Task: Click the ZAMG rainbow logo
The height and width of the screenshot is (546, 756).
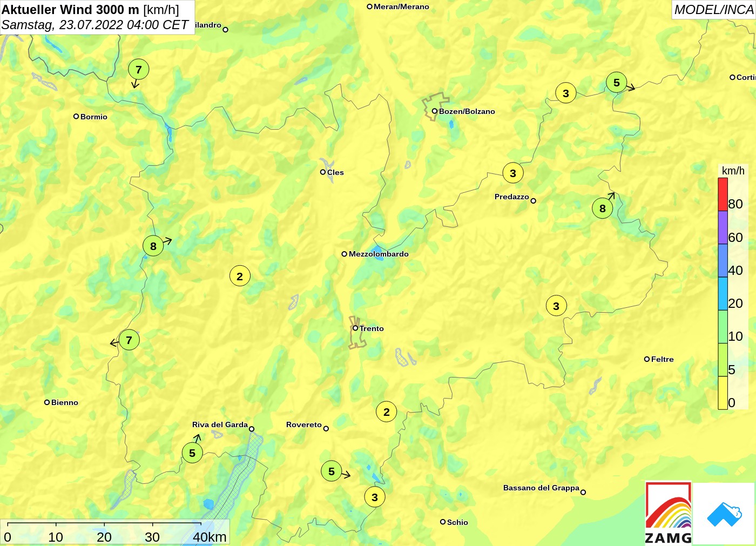Action: (x=669, y=513)
